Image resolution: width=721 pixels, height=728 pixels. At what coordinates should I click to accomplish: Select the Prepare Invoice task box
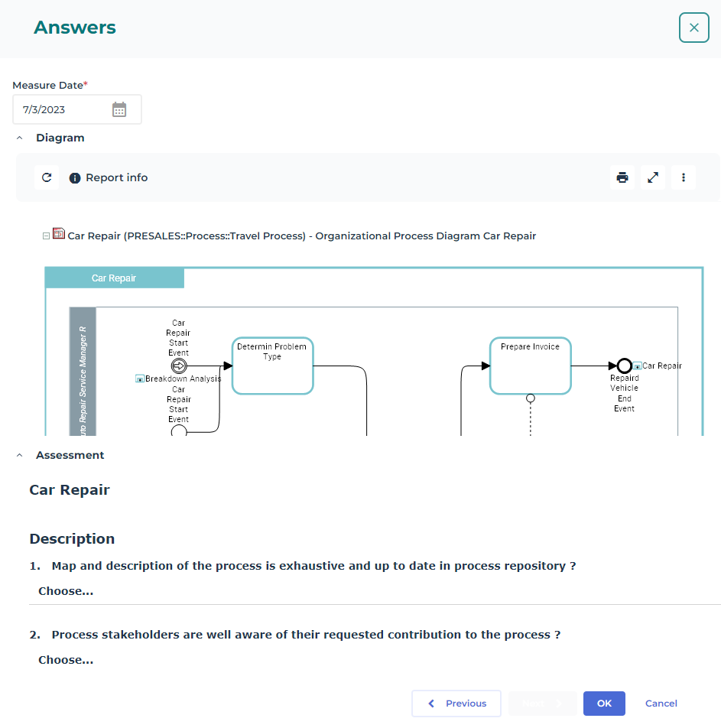pyautogui.click(x=530, y=366)
